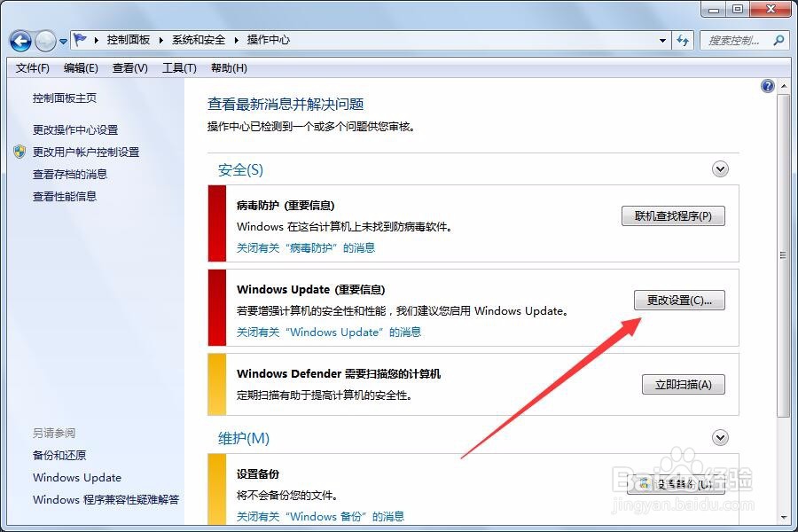Open the address bar history dropdown
The width and height of the screenshot is (798, 532).
click(661, 41)
